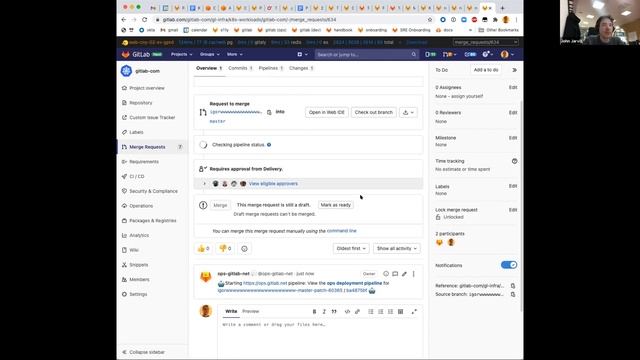
Task: Open the Wiki sidebar item
Action: [x=131, y=250]
